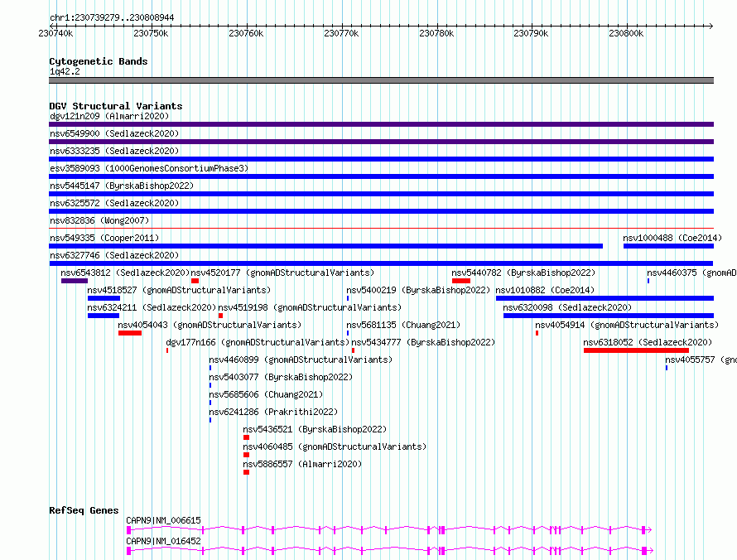Screen dimensions: 737x560
Task: Select the nsv5445147 (ByrskaBishop2022) blue bar
Action: 381,194
